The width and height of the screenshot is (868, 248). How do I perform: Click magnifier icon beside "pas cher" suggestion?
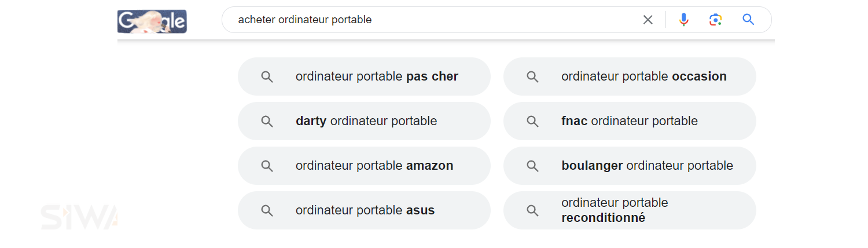pyautogui.click(x=267, y=76)
